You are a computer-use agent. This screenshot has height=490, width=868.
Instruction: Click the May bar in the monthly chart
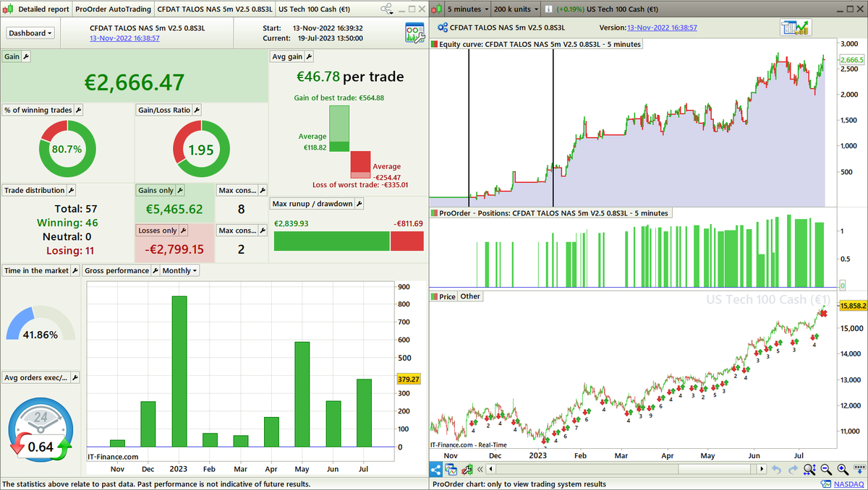[x=302, y=395]
